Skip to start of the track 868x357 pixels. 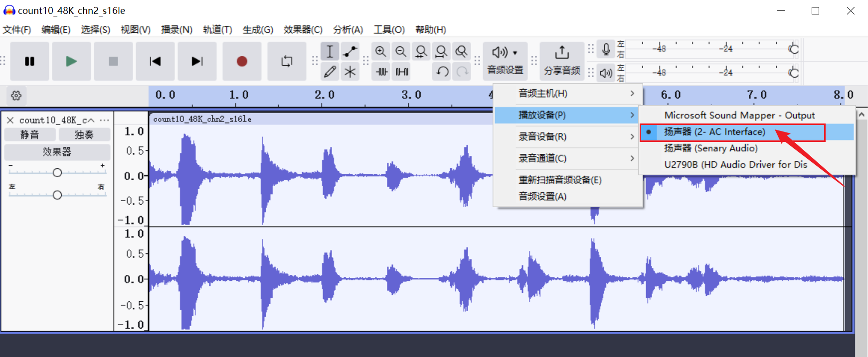[155, 61]
